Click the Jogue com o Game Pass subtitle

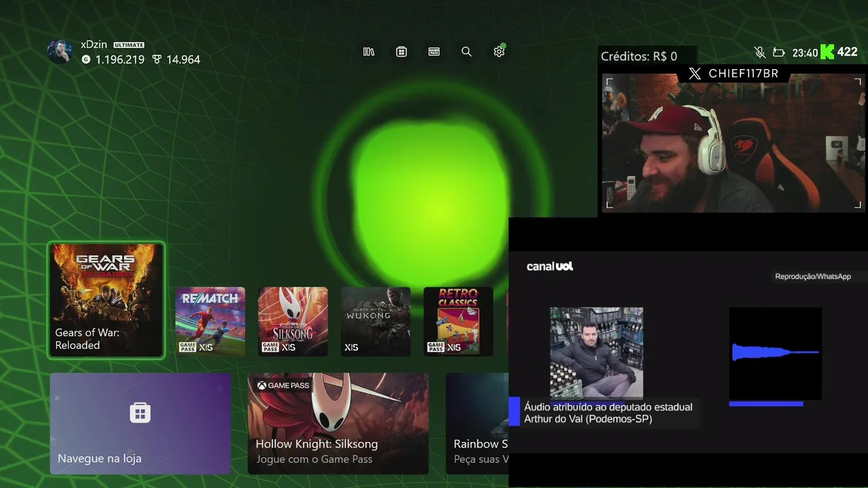tap(314, 460)
